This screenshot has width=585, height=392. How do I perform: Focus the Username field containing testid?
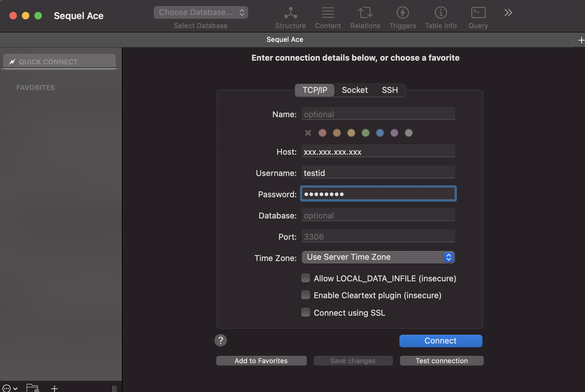378,173
